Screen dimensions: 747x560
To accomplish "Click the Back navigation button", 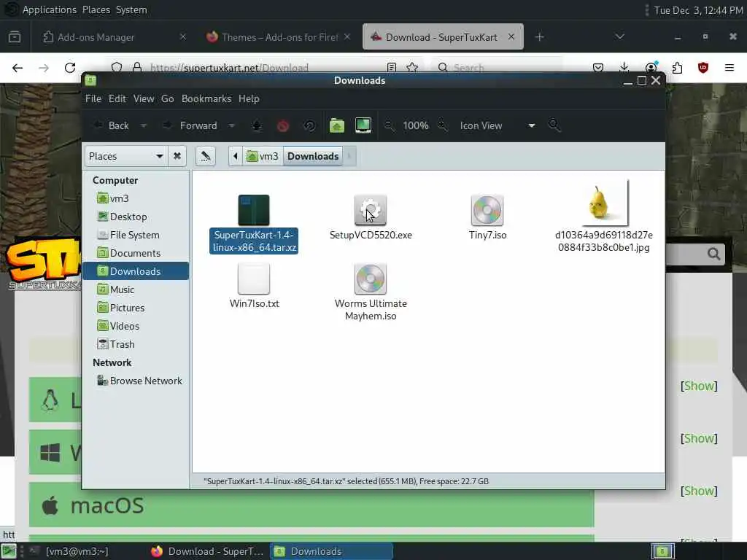I will point(112,125).
